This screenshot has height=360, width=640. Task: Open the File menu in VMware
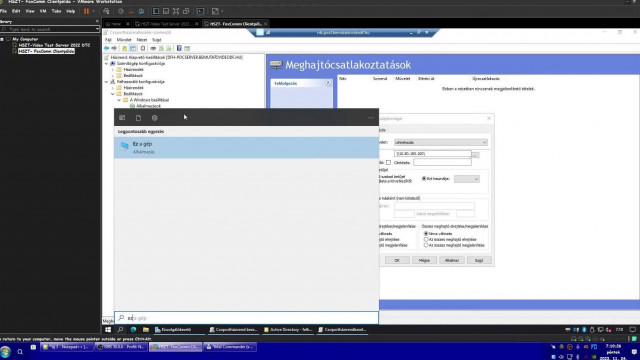[3, 11]
